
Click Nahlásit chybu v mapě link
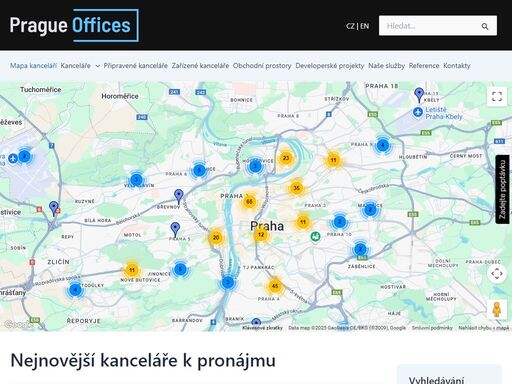[x=484, y=328]
